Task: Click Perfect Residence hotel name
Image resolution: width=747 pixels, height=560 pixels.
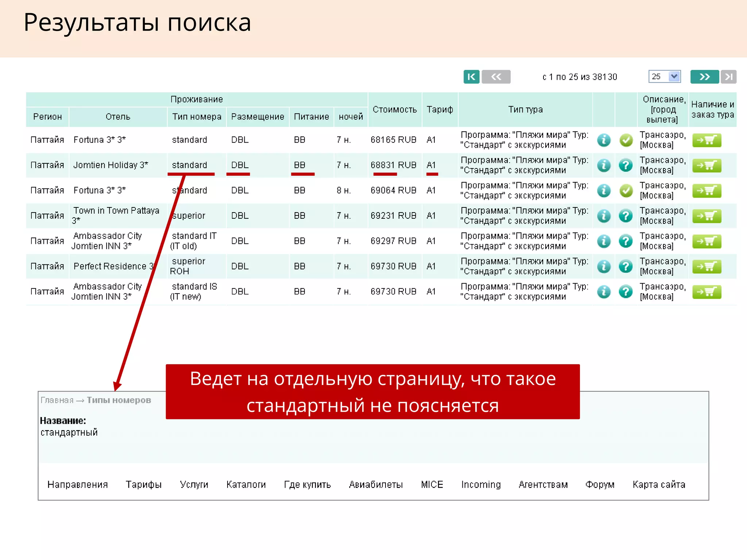Action: pos(114,266)
